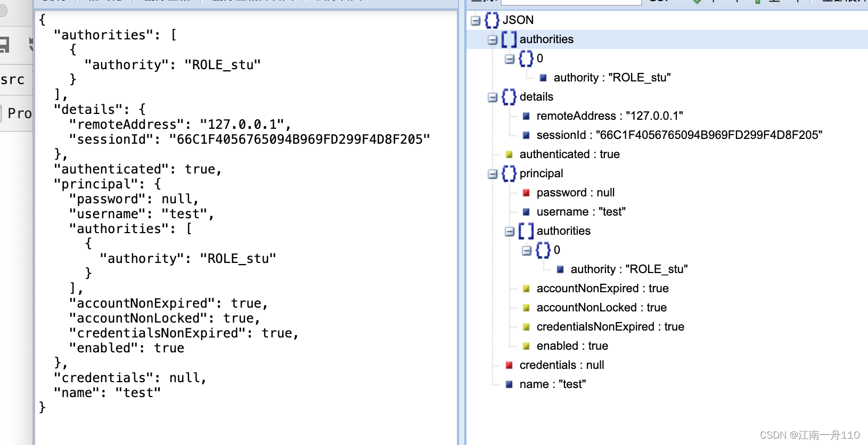Click "authenticated": true line in JSON text
The width and height of the screenshot is (868, 445).
pyautogui.click(x=137, y=169)
